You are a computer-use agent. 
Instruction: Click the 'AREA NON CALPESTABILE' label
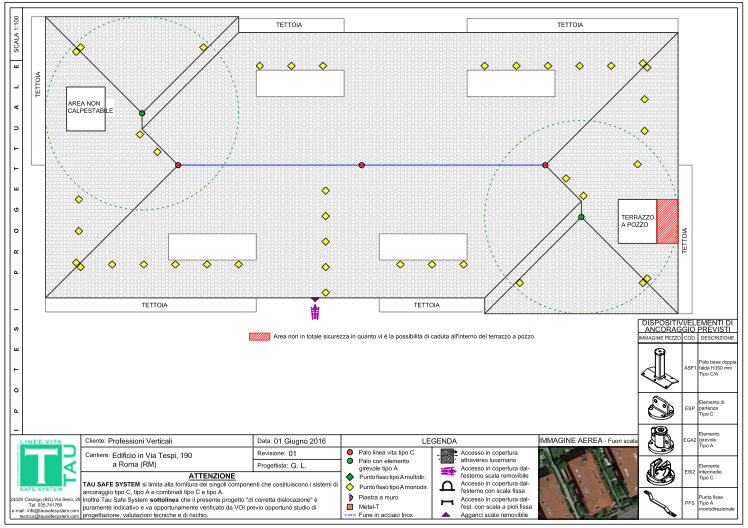[x=90, y=107]
